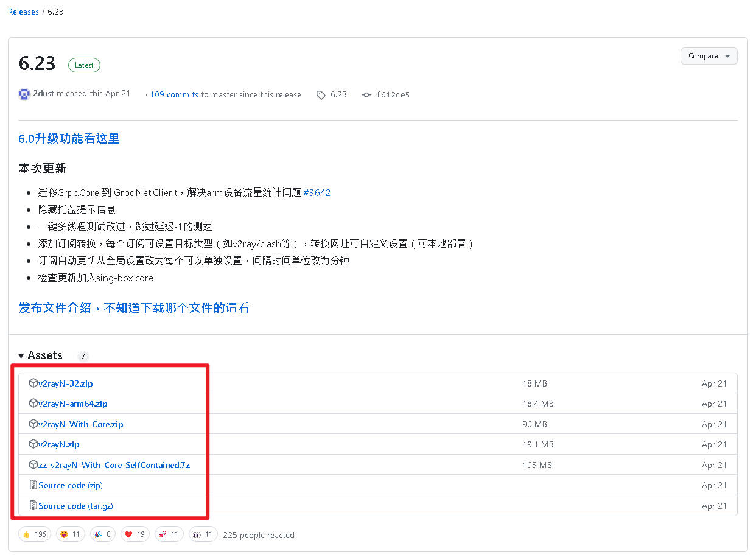The width and height of the screenshot is (756, 560).
Task: Click the 18 MB size of v2rayN-32.zip
Action: pos(534,384)
